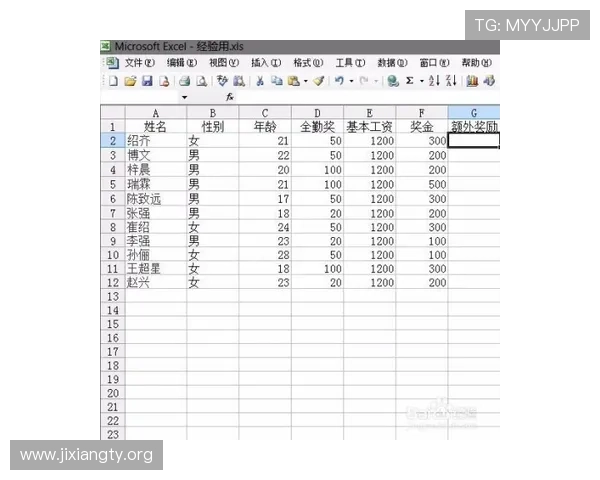Open the 格式 (Format) menu
The image size is (600, 480).
pyautogui.click(x=308, y=63)
